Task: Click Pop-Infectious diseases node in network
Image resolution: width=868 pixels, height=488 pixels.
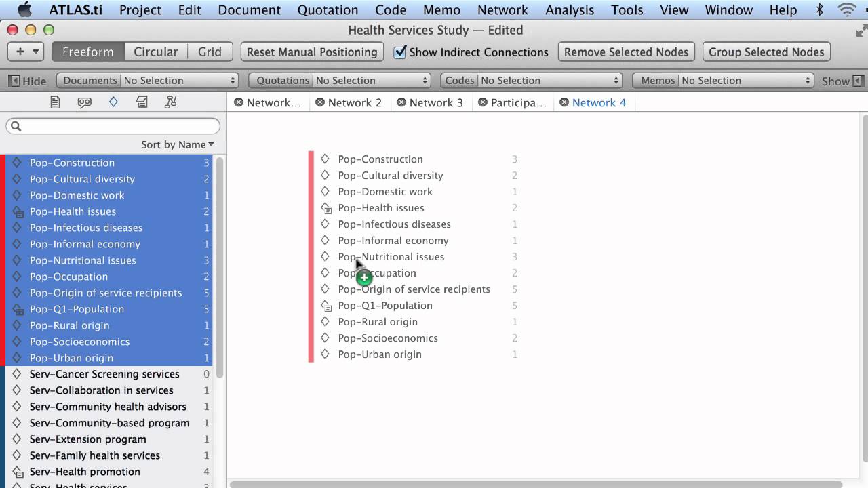Action: pos(394,224)
